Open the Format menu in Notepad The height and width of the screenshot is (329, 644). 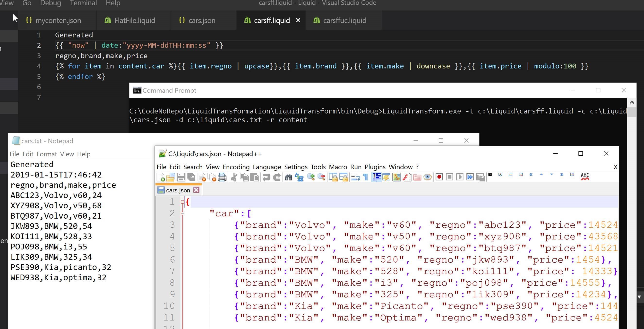pos(46,154)
